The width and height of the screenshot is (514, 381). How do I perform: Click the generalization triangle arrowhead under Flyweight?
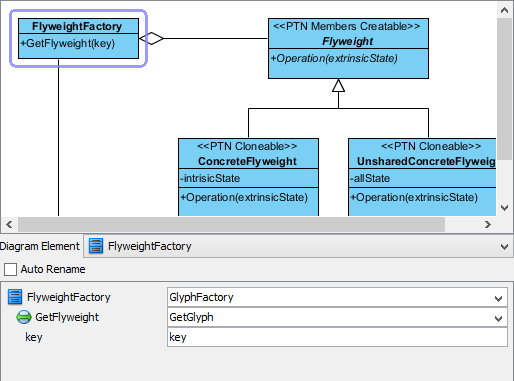338,85
